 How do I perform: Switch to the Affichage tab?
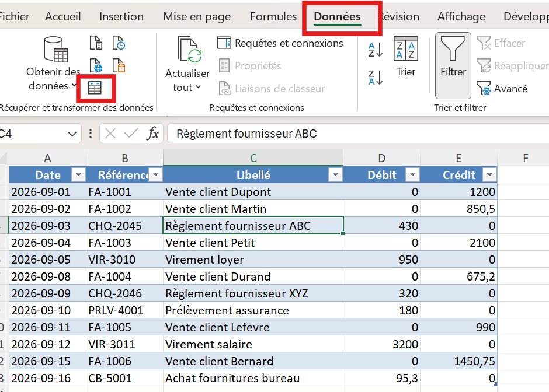coord(461,16)
